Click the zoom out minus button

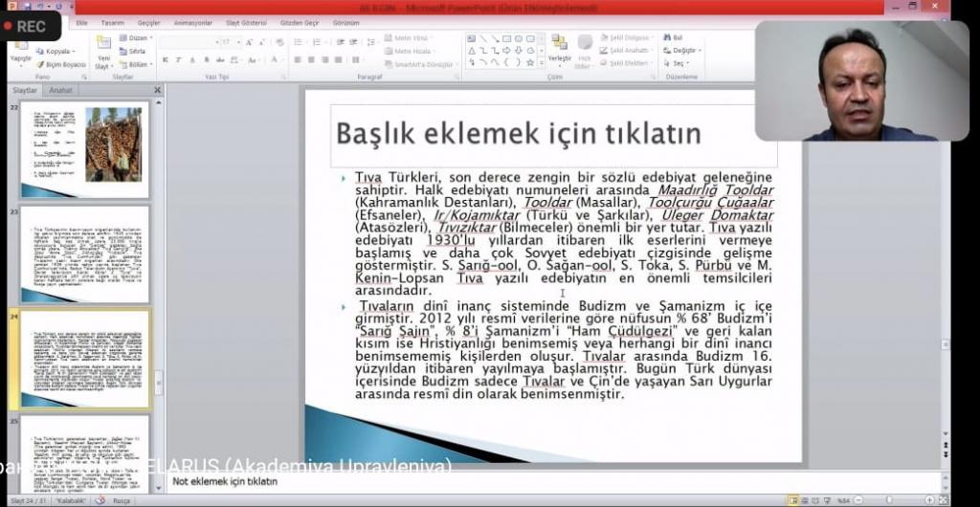[x=857, y=500]
